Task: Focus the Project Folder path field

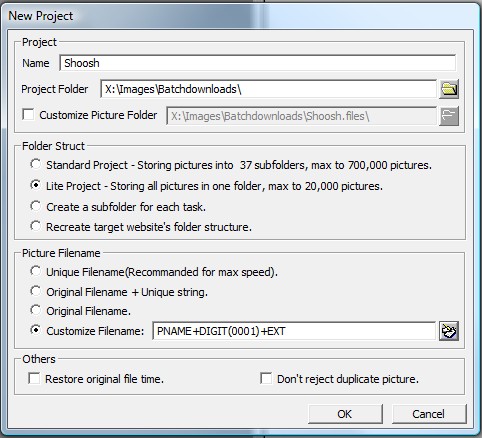Action: [x=268, y=89]
